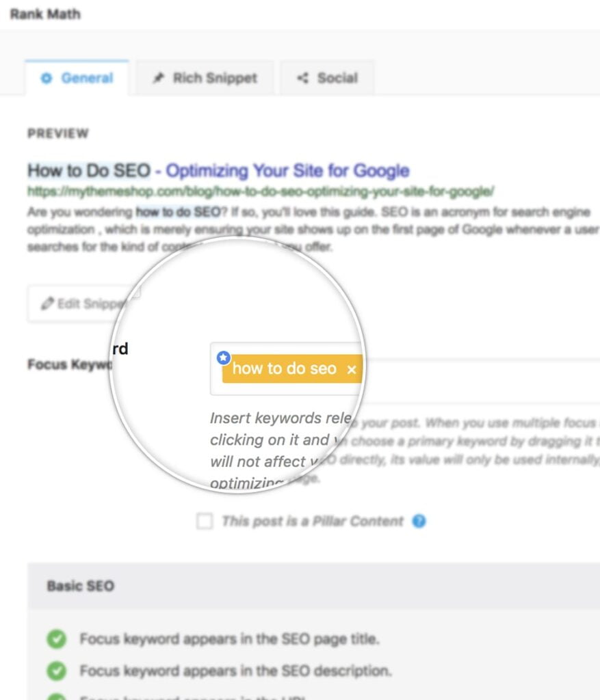Click the pin icon on Rich Snippet tab
The height and width of the screenshot is (700, 600).
coord(158,78)
